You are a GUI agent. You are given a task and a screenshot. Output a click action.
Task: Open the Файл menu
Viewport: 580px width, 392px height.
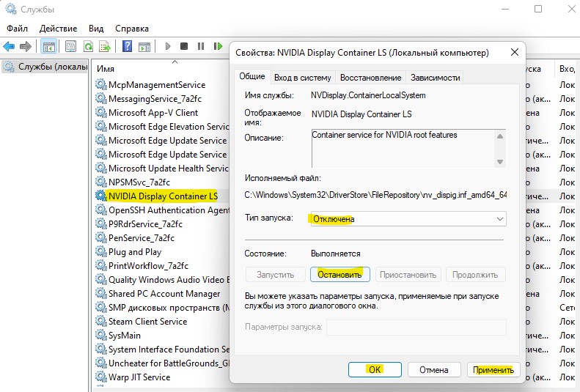pos(17,29)
